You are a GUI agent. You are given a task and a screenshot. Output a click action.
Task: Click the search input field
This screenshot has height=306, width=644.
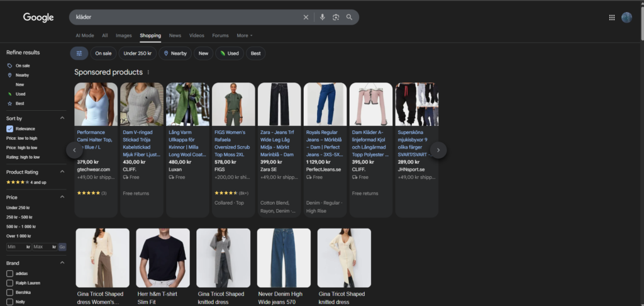point(187,17)
